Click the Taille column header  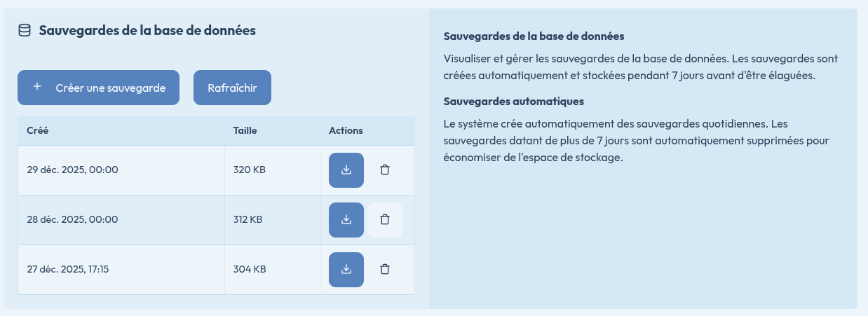[245, 130]
